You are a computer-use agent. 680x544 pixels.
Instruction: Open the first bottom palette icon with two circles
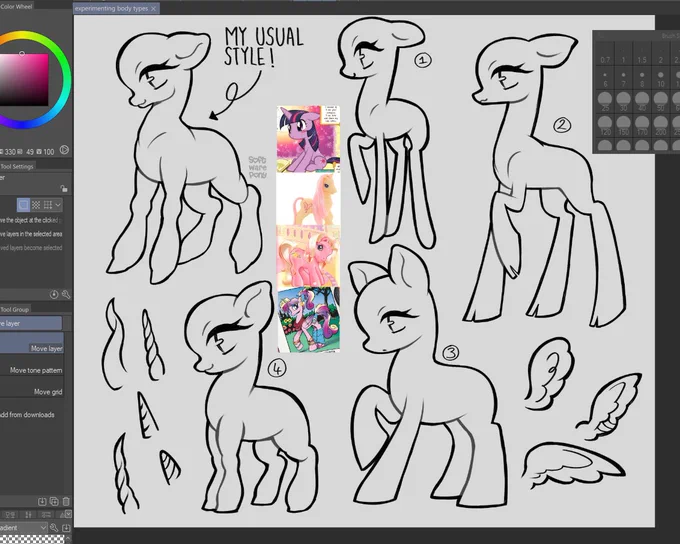[10, 515]
